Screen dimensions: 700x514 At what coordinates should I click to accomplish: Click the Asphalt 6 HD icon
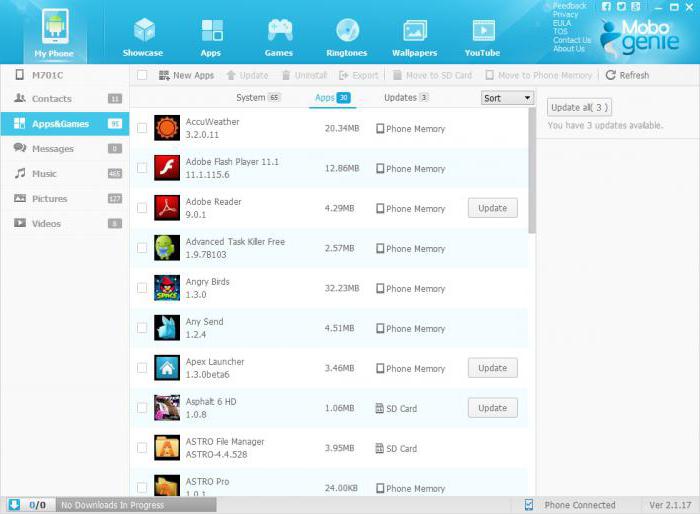click(x=167, y=408)
